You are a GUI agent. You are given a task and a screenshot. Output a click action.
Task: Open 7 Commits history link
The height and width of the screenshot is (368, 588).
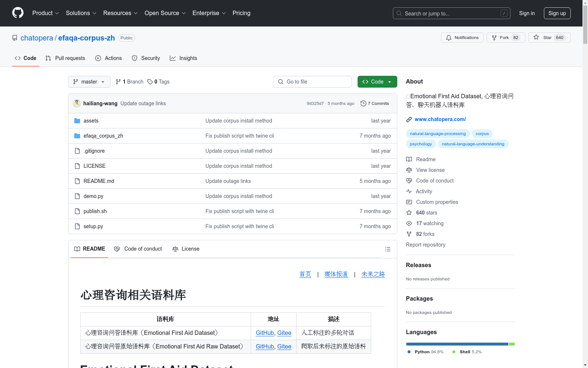(375, 103)
